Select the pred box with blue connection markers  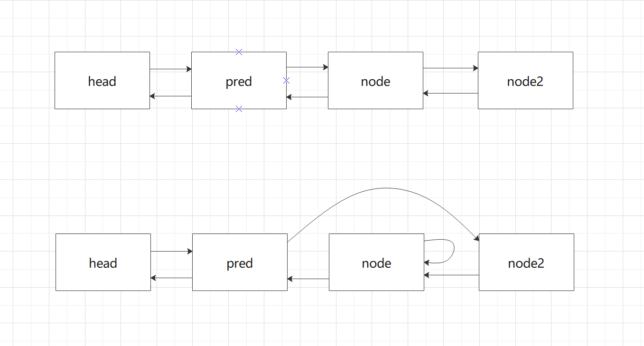click(239, 81)
